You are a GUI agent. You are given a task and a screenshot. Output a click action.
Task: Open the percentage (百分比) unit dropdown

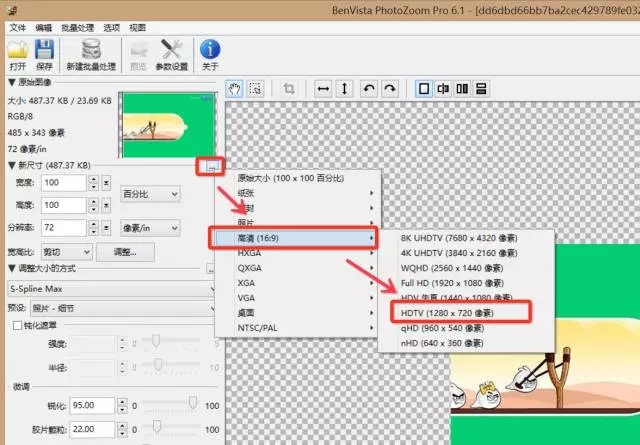(x=150, y=194)
